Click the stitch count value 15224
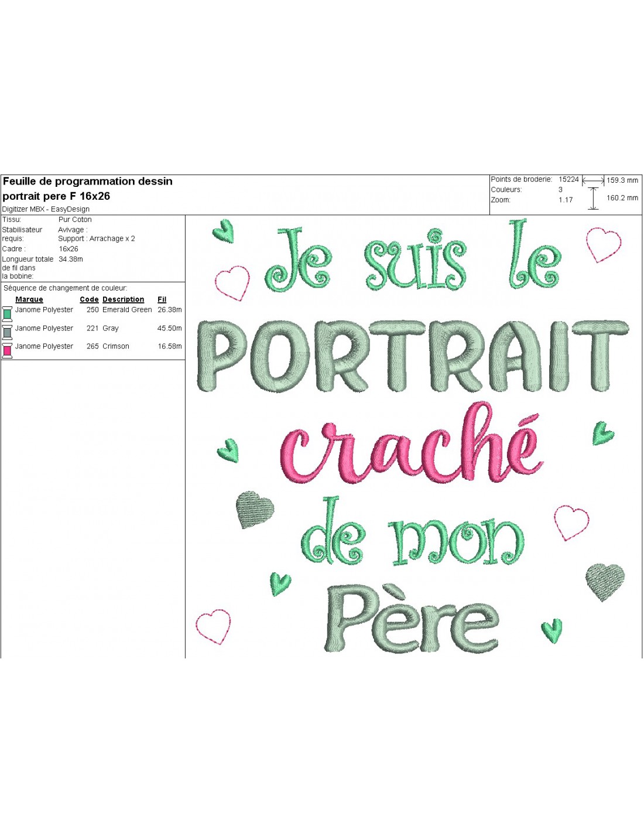 [568, 179]
